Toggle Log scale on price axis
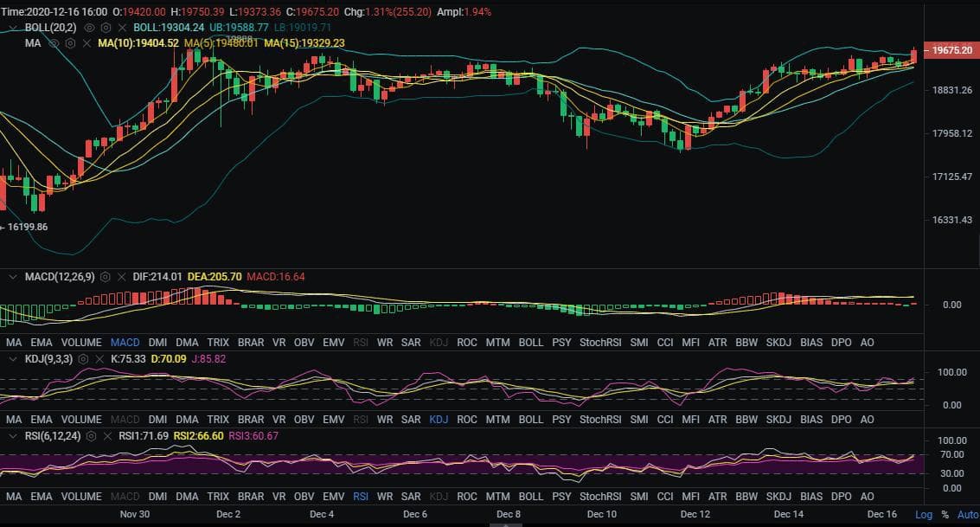 [x=924, y=514]
